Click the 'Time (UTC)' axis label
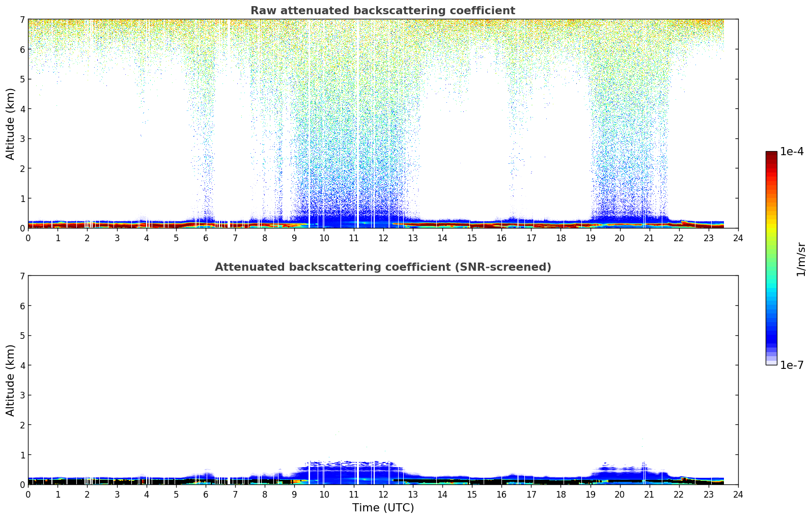The height and width of the screenshot is (519, 812). (383, 508)
